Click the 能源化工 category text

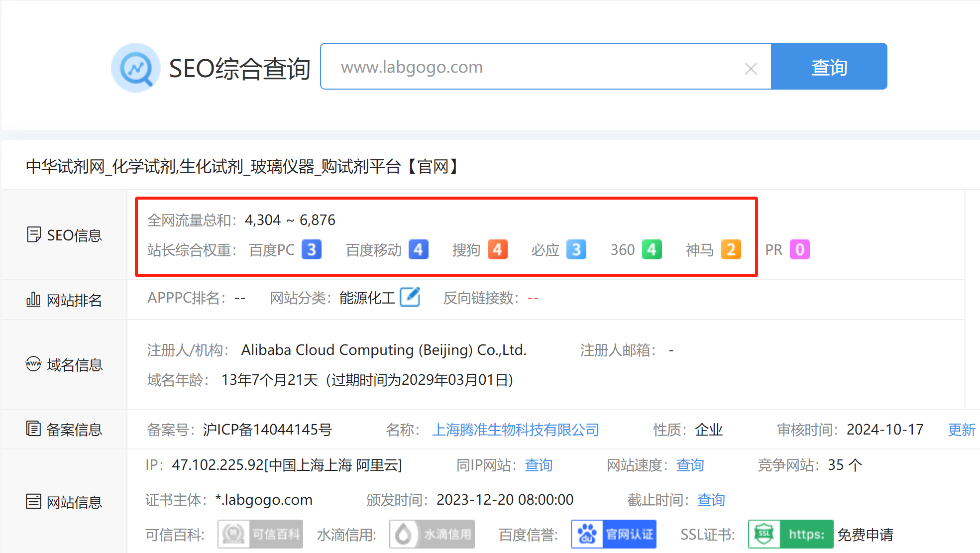coord(367,298)
